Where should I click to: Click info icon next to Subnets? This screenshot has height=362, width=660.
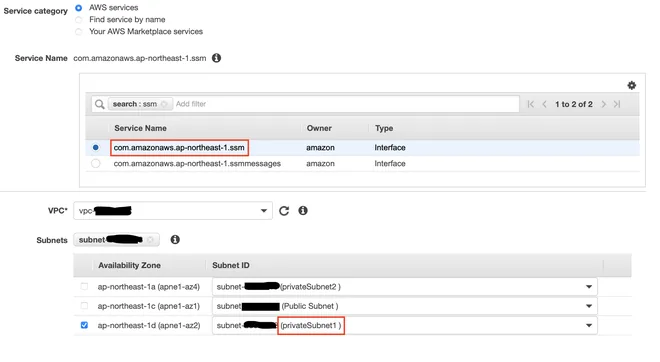point(175,240)
